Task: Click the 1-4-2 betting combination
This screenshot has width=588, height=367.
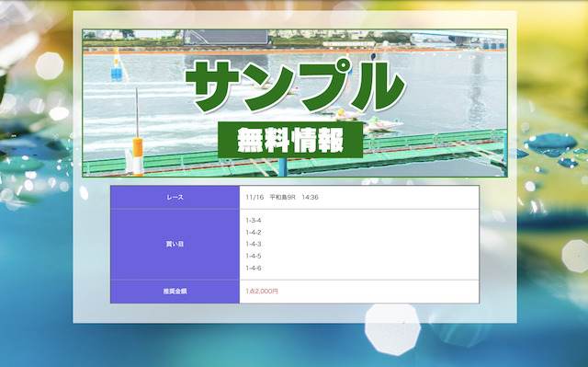Action: 254,233
